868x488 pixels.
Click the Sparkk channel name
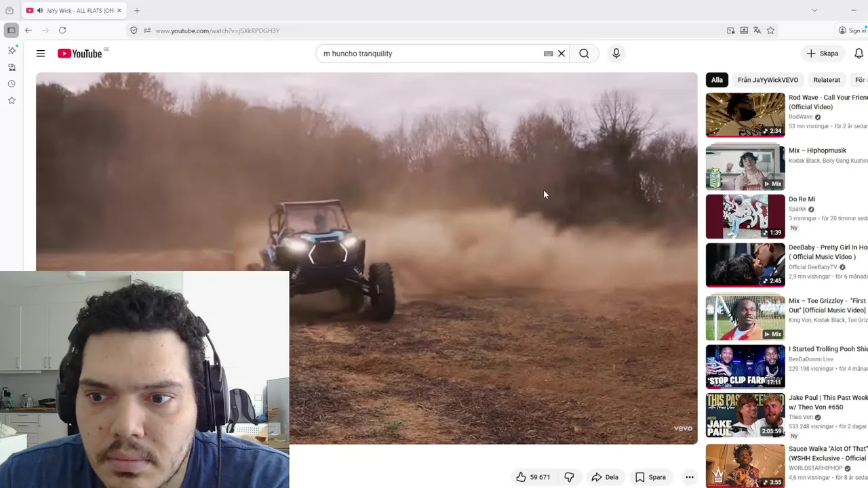[797, 209]
